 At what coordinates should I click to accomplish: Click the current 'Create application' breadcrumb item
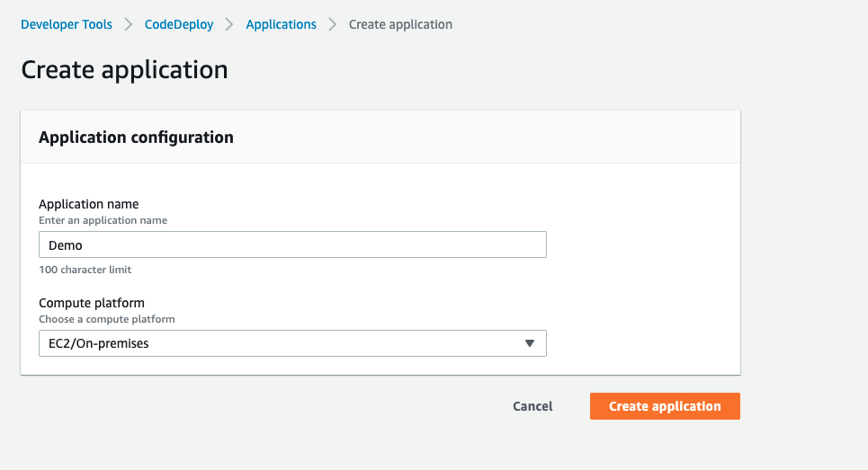tap(400, 24)
